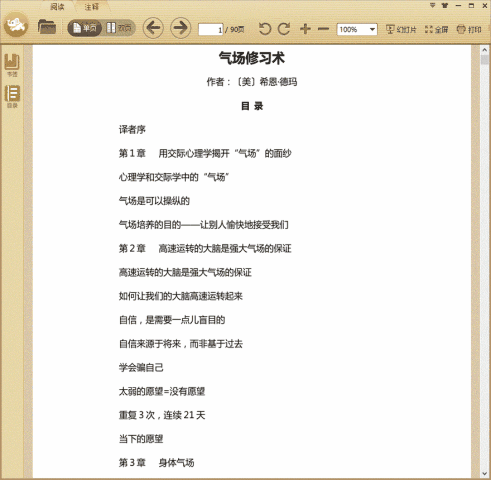This screenshot has height=480, width=491.
Task: Open the title bar dropdown menu arrow
Action: click(x=432, y=5)
